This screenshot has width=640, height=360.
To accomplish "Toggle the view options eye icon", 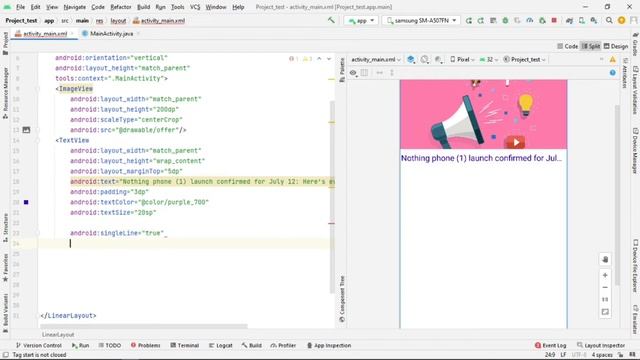I will pos(353,73).
